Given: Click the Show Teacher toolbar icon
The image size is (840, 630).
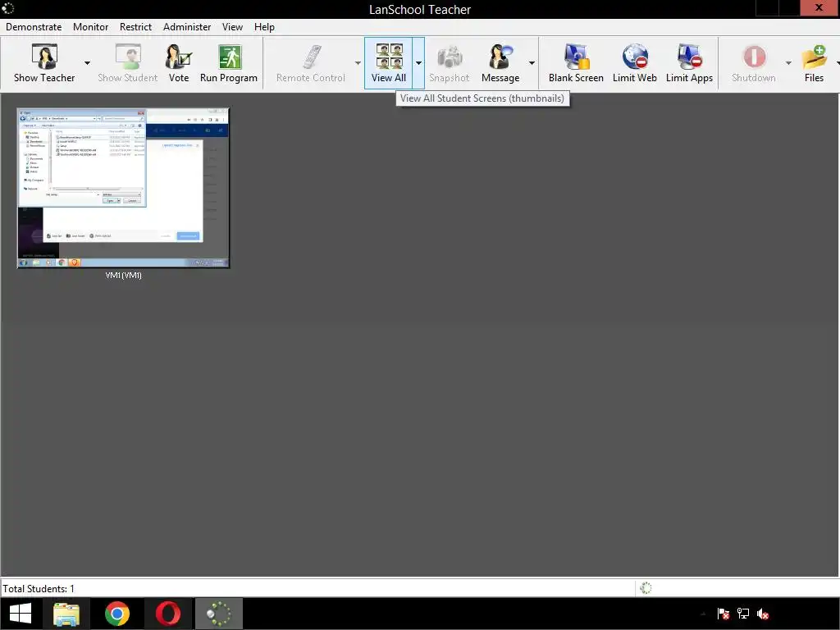Looking at the screenshot, I should [x=44, y=63].
